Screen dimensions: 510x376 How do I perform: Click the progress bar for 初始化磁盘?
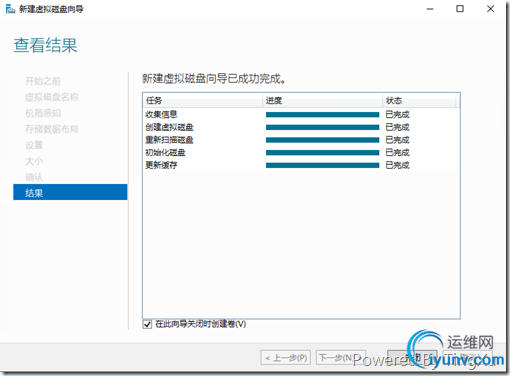(x=322, y=153)
